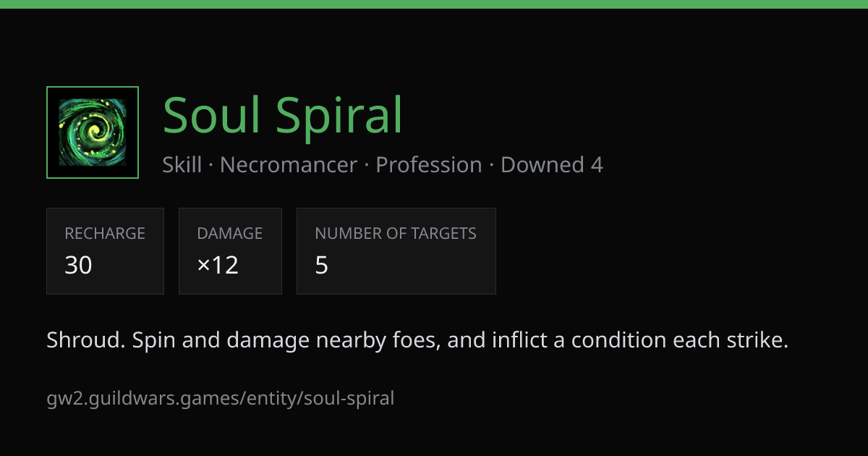Screen dimensions: 868x456
Task: Select the targets value 5
Action: click(x=322, y=266)
